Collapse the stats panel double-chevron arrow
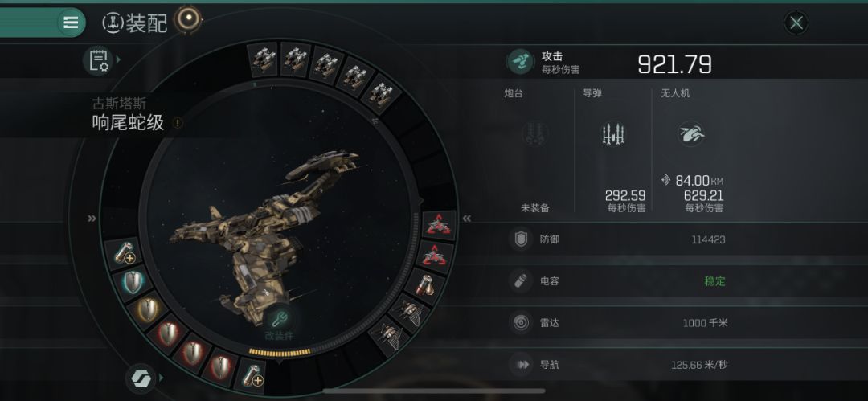 [467, 219]
